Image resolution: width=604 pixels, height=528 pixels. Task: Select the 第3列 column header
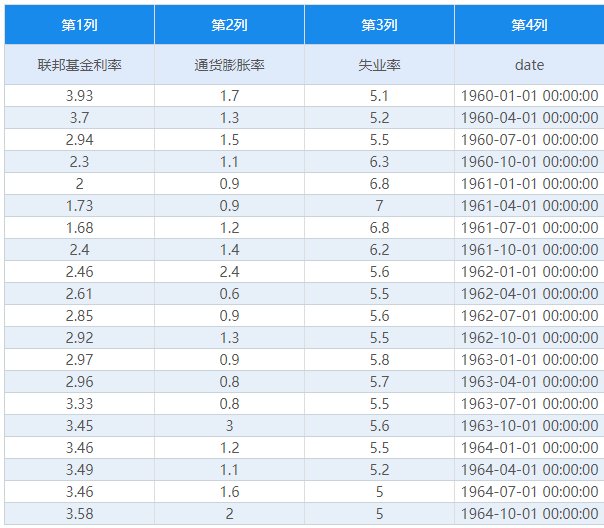(x=379, y=25)
